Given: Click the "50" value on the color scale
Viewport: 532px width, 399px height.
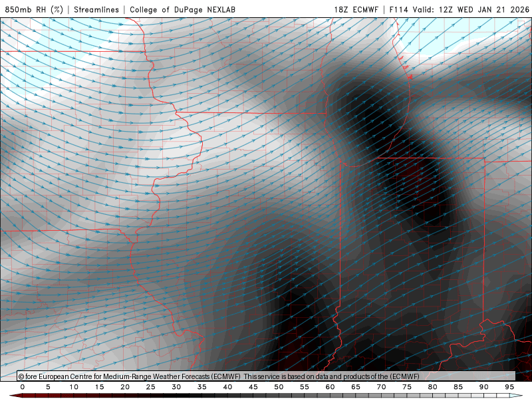Looking at the screenshot, I should click(279, 387).
